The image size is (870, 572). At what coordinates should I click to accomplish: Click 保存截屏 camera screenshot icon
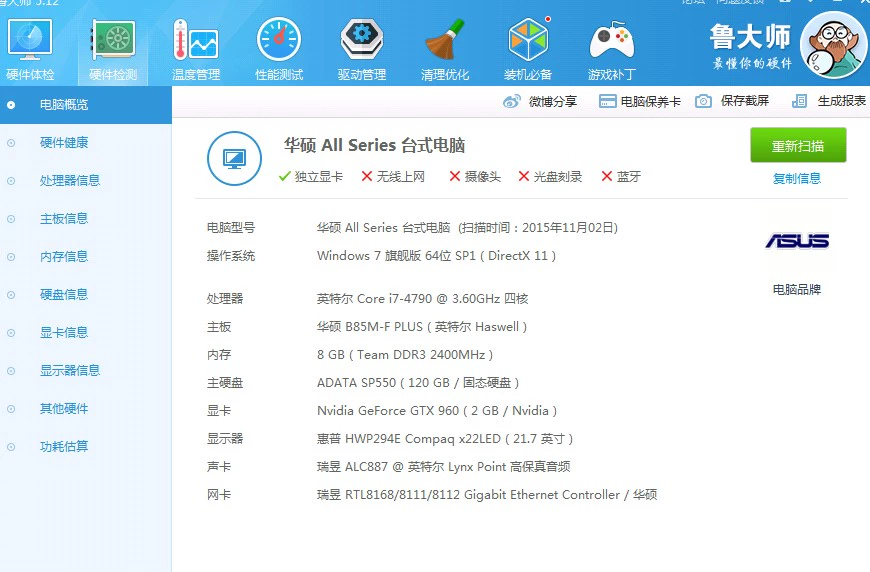click(732, 101)
